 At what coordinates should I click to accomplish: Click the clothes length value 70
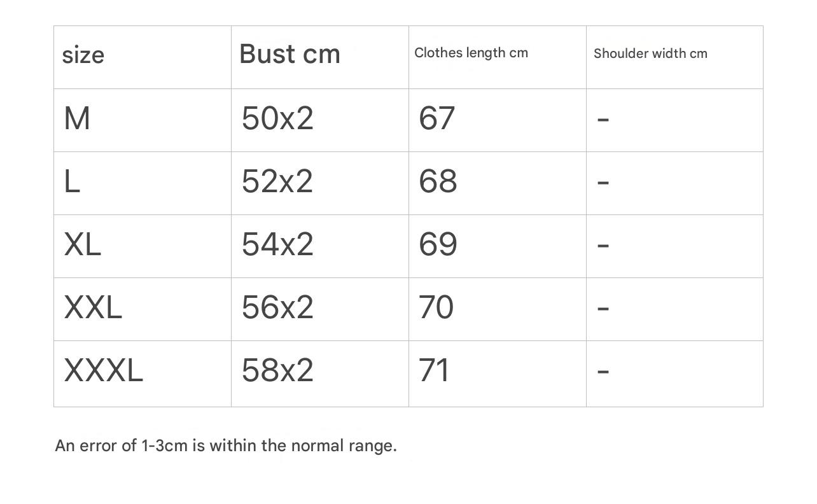[x=436, y=308]
